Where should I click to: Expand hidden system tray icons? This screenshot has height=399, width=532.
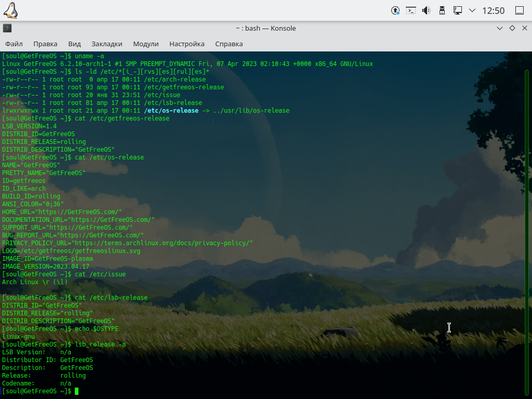point(472,10)
